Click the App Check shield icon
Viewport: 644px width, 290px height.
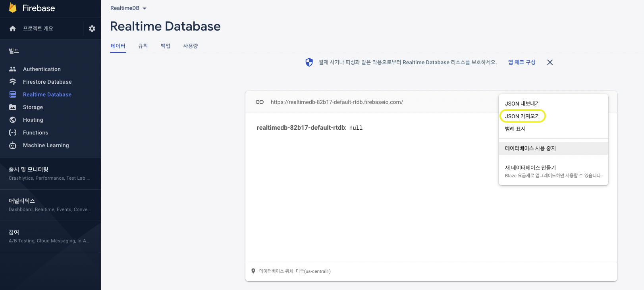(x=309, y=62)
